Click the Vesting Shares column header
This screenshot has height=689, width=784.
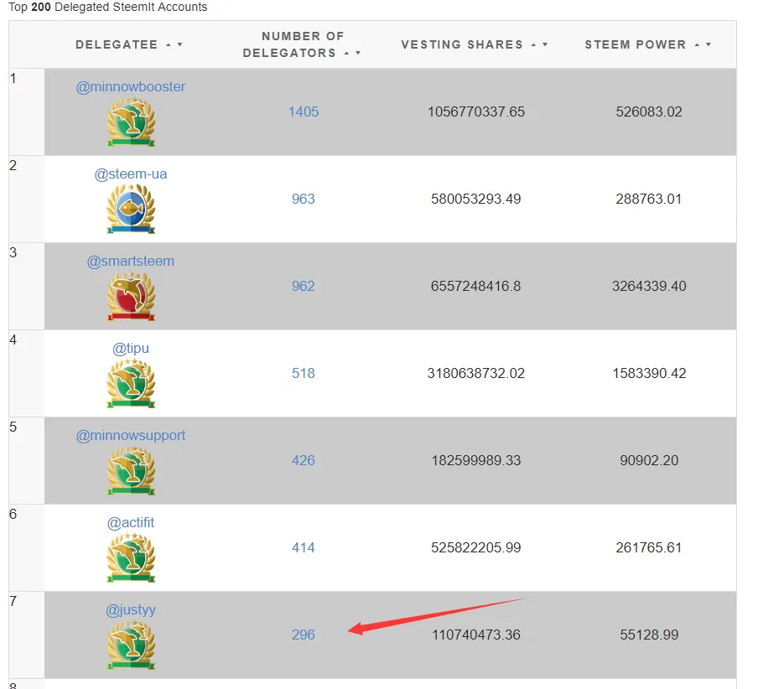pyautogui.click(x=462, y=45)
